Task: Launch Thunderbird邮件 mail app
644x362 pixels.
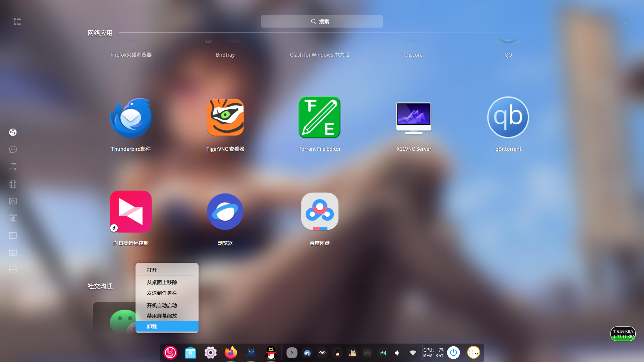Action: click(131, 118)
